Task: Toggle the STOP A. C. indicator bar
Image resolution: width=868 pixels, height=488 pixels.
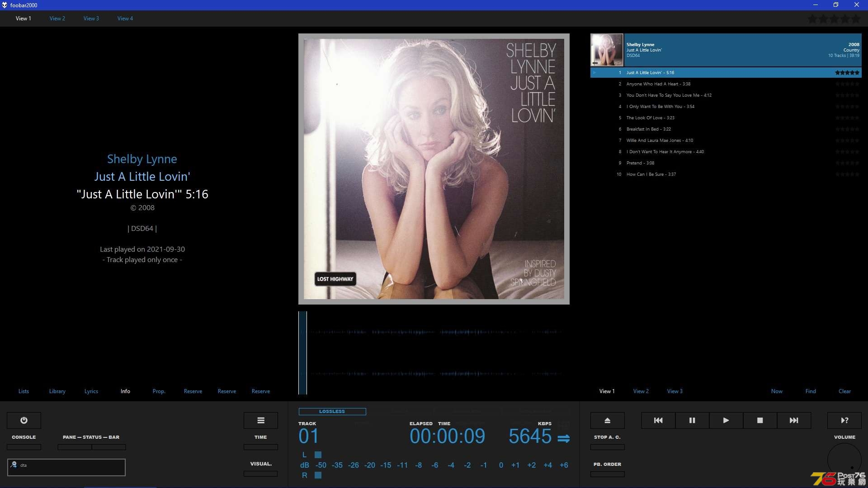Action: 608,447
